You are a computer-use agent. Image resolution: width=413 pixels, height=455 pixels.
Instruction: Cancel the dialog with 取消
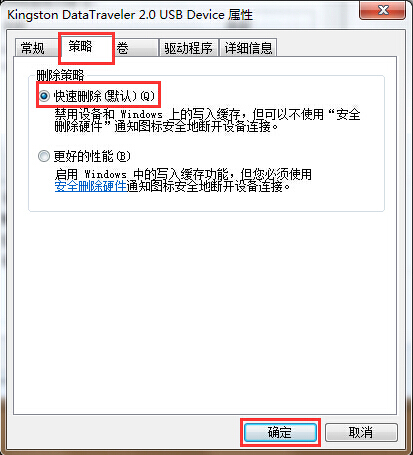click(x=361, y=432)
